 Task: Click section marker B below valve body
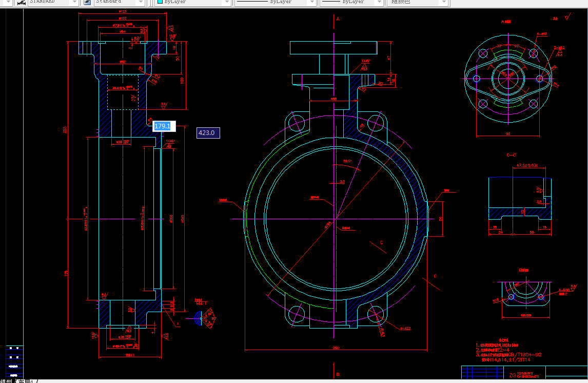click(x=338, y=374)
